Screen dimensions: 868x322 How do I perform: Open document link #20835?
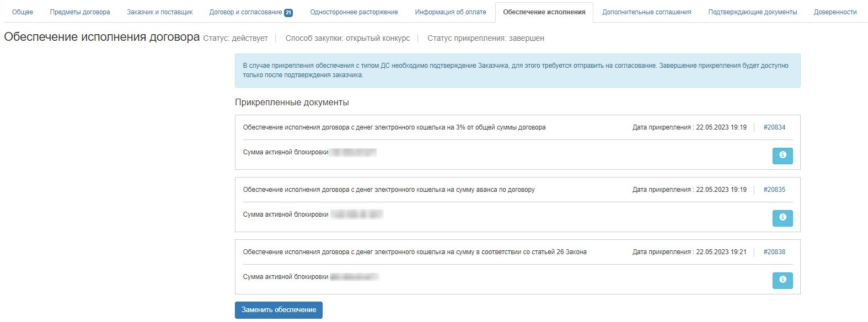point(774,190)
